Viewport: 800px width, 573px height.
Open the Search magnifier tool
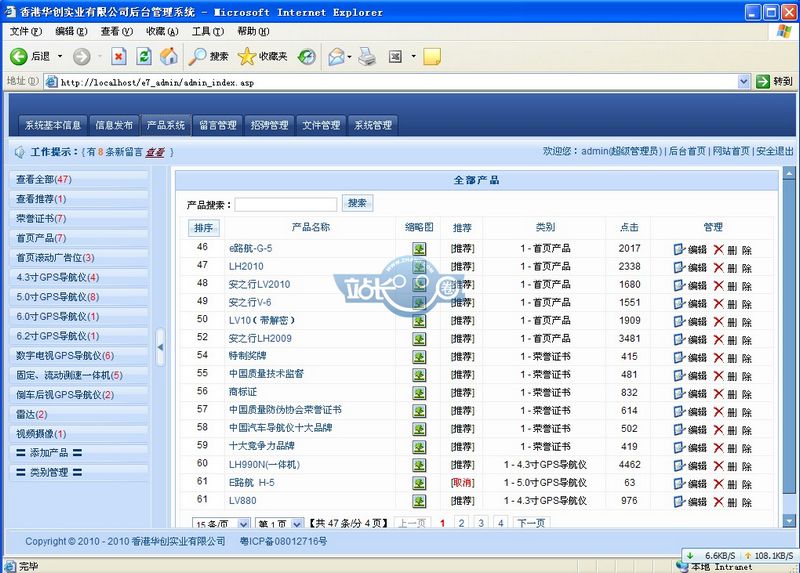coord(197,56)
